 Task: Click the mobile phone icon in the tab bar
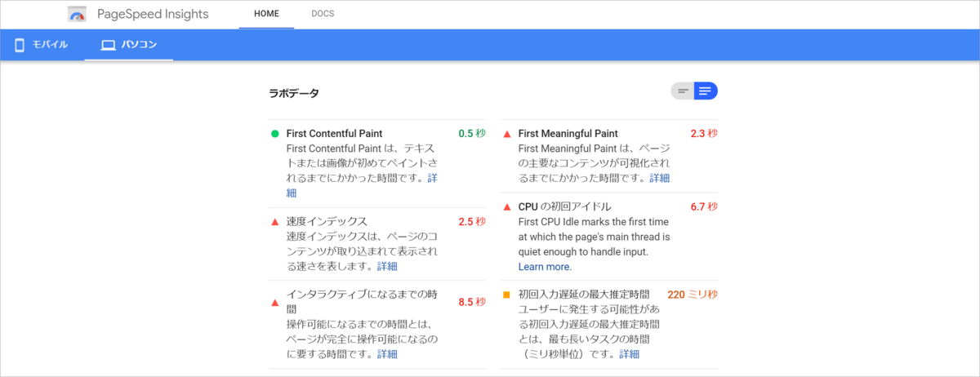(x=20, y=45)
